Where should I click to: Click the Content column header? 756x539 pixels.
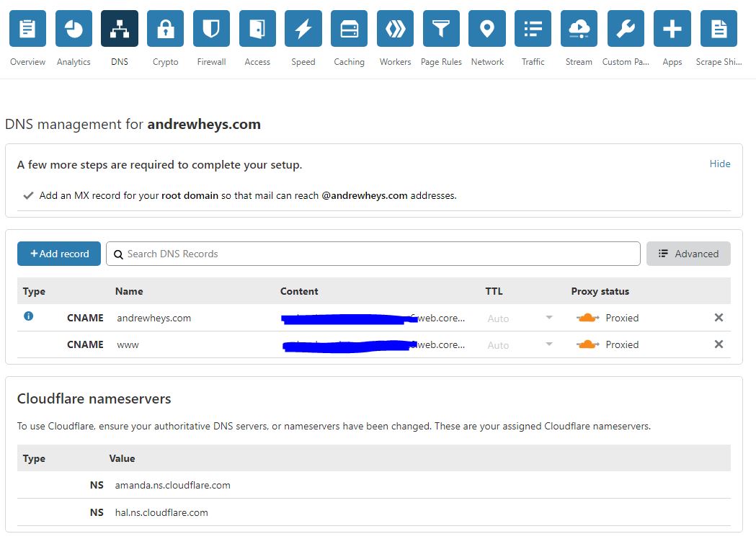pyautogui.click(x=299, y=291)
